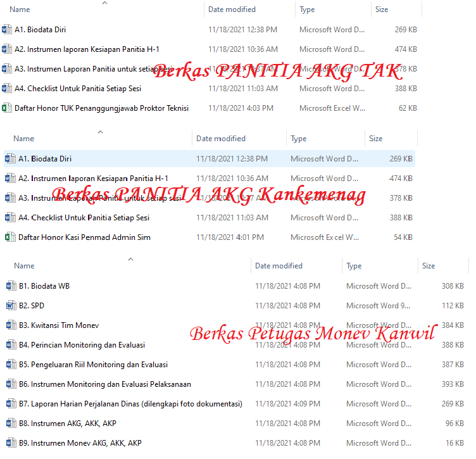
Task: Click the '62 KB' size cell
Action: pos(408,108)
